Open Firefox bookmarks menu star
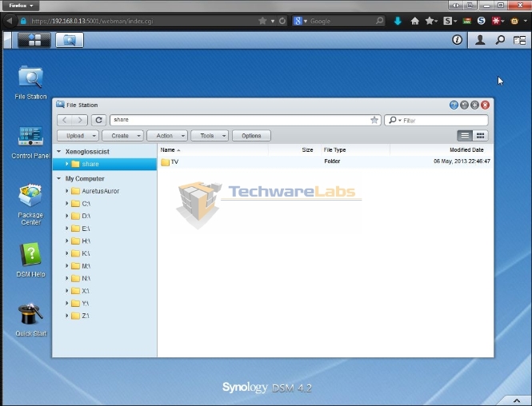 [x=431, y=21]
